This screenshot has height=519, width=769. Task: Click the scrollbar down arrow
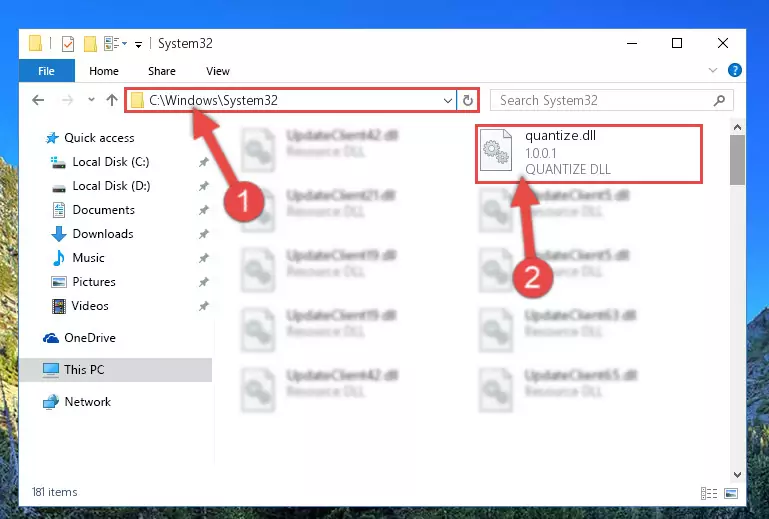(737, 475)
